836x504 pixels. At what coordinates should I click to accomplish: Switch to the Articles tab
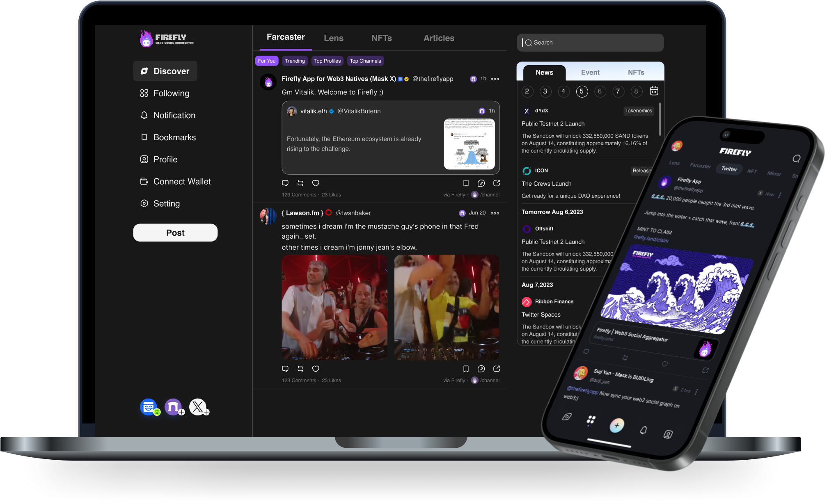pyautogui.click(x=439, y=38)
